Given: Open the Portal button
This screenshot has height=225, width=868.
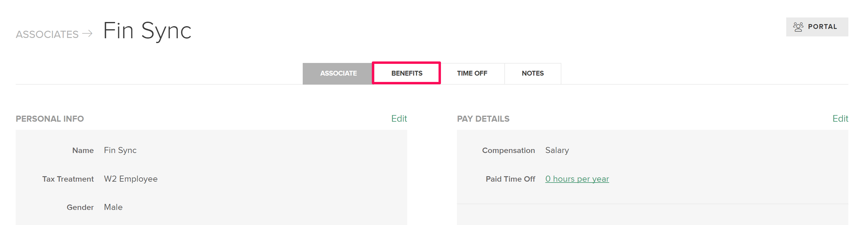Looking at the screenshot, I should 817,27.
